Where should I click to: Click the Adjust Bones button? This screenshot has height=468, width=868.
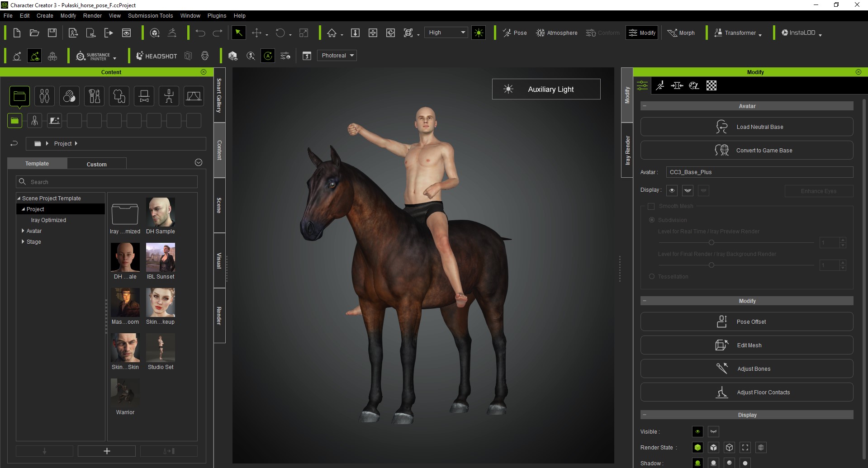pos(747,369)
